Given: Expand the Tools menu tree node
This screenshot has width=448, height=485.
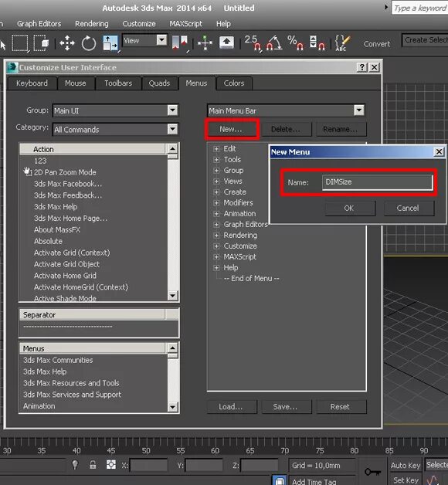Looking at the screenshot, I should click(216, 160).
